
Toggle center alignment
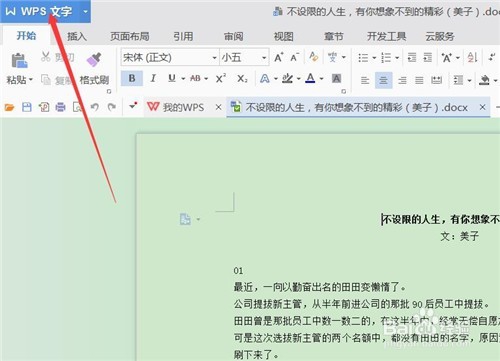(384, 80)
